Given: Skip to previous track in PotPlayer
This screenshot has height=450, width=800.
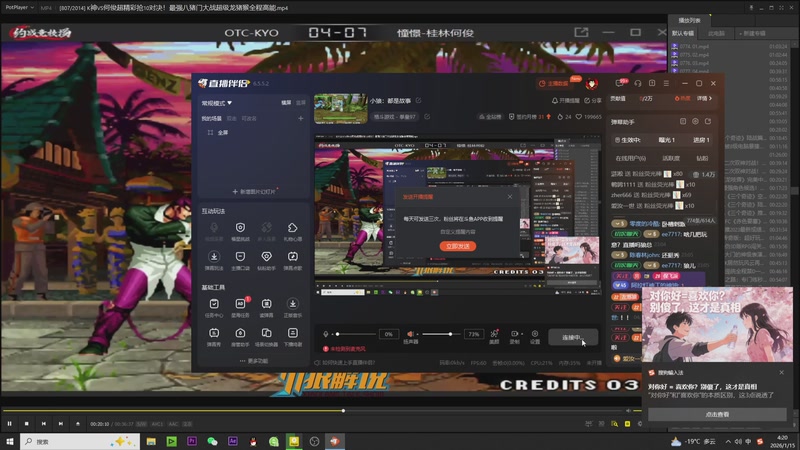Looking at the screenshot, I should point(44,423).
